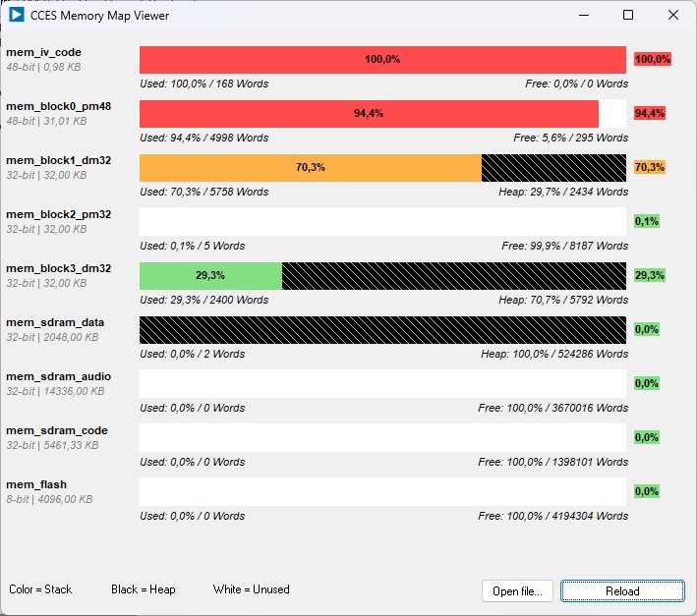Minimize the Memory Map Viewer window

coord(584,15)
